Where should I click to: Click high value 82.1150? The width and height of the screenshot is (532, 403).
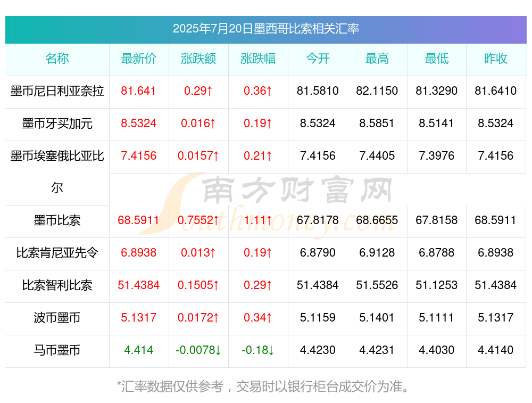(377, 91)
